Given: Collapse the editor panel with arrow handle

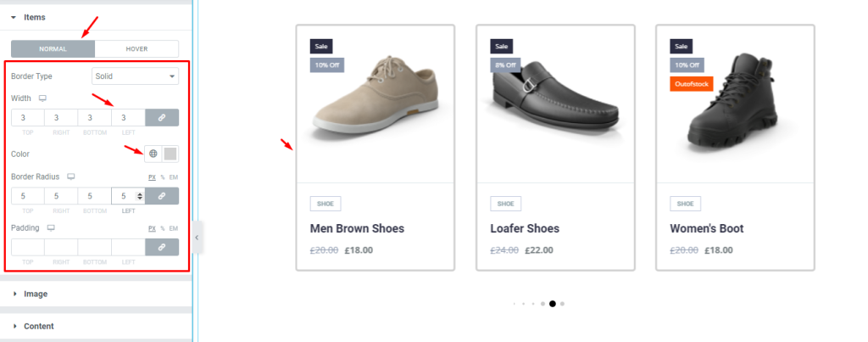Looking at the screenshot, I should coord(197,238).
